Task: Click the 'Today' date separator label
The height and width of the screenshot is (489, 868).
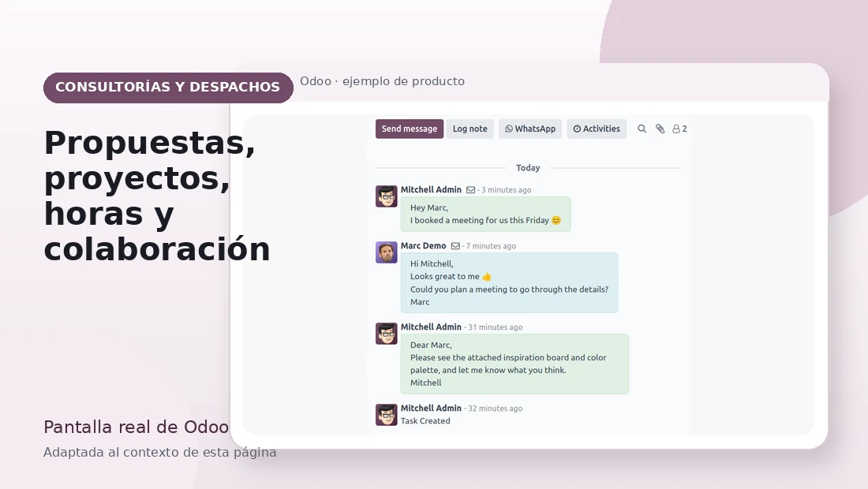Action: pos(528,168)
